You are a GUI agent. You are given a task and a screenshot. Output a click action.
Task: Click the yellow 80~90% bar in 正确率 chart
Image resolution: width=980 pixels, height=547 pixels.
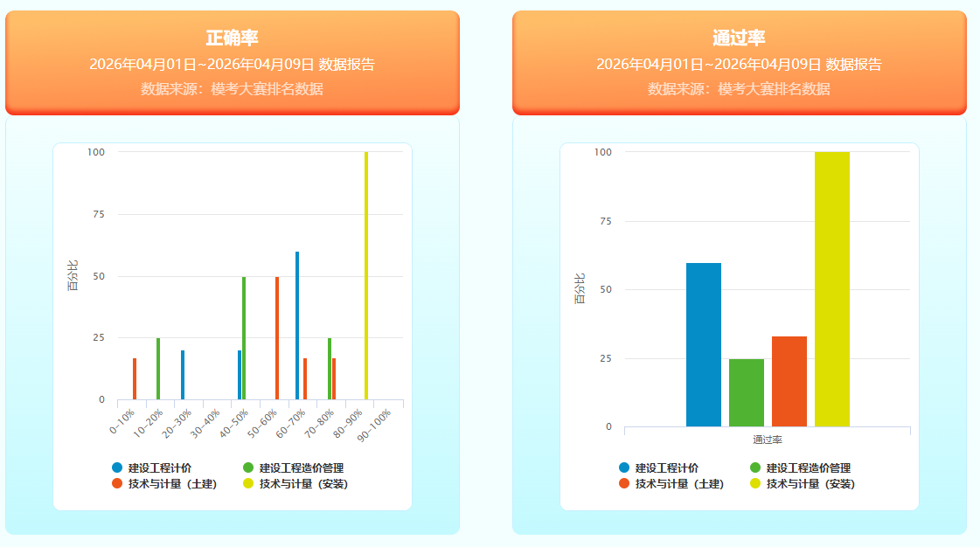[x=366, y=275]
